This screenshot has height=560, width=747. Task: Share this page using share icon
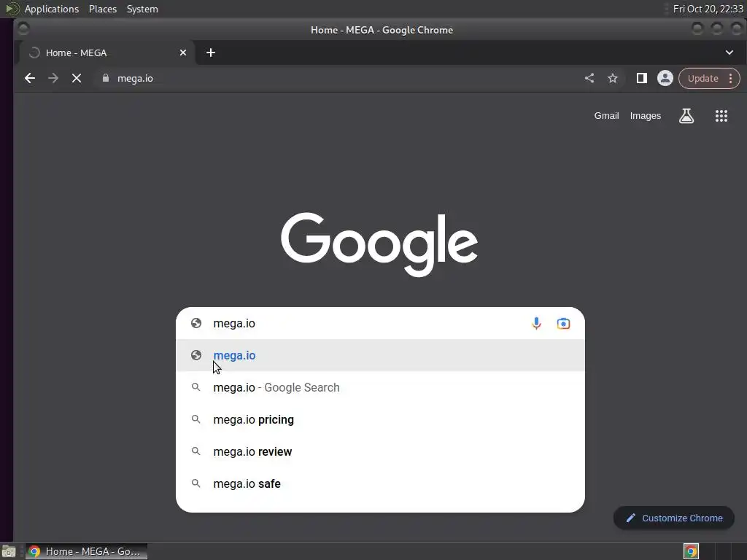click(589, 78)
